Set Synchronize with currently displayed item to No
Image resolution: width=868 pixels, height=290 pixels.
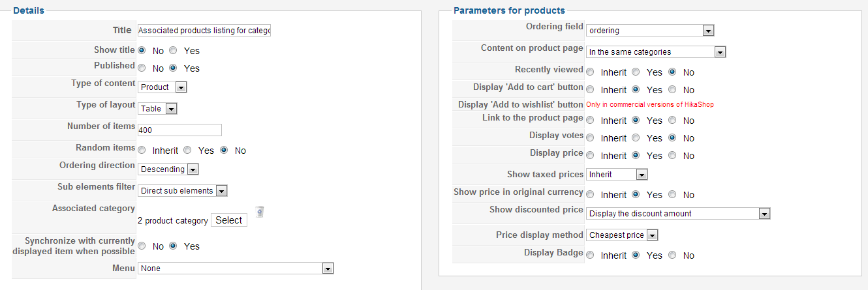(x=142, y=246)
